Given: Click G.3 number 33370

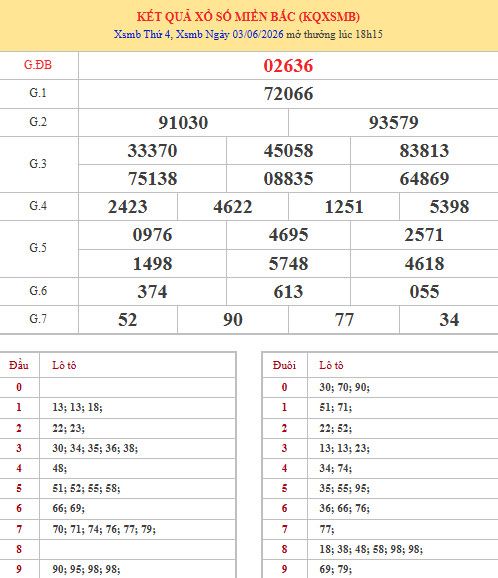Looking at the screenshot, I should pos(152,150).
